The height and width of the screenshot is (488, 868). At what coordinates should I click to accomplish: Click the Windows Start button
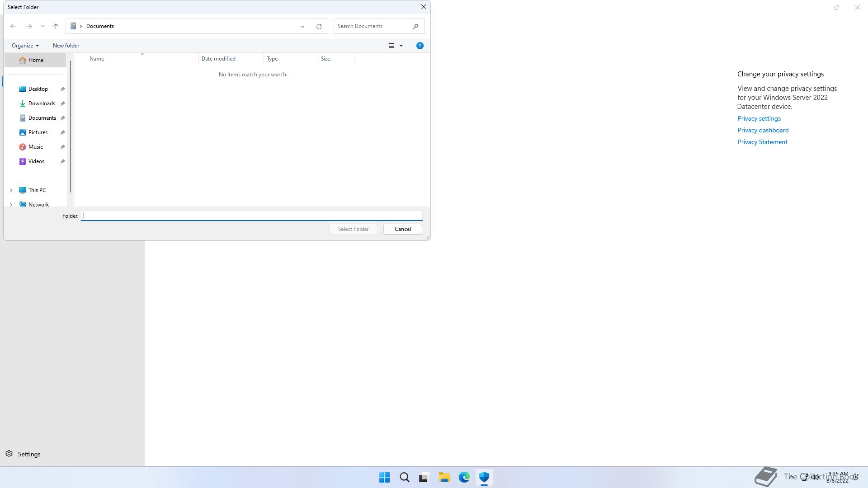coord(384,477)
